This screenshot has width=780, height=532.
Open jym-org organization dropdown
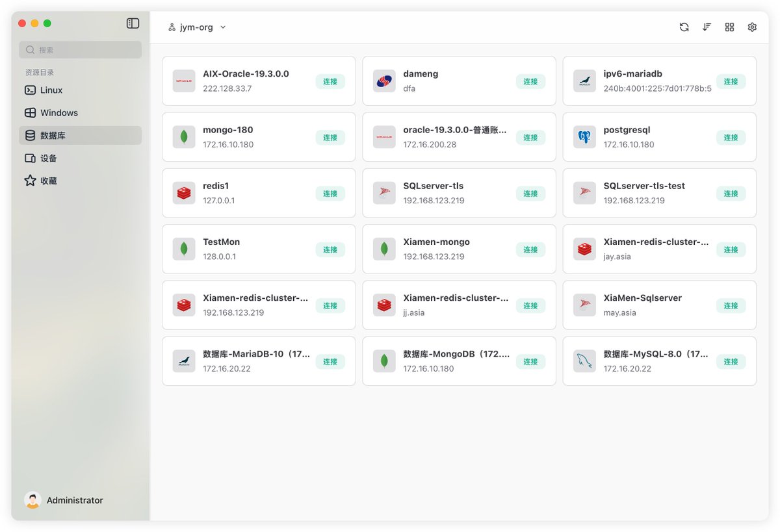click(197, 27)
